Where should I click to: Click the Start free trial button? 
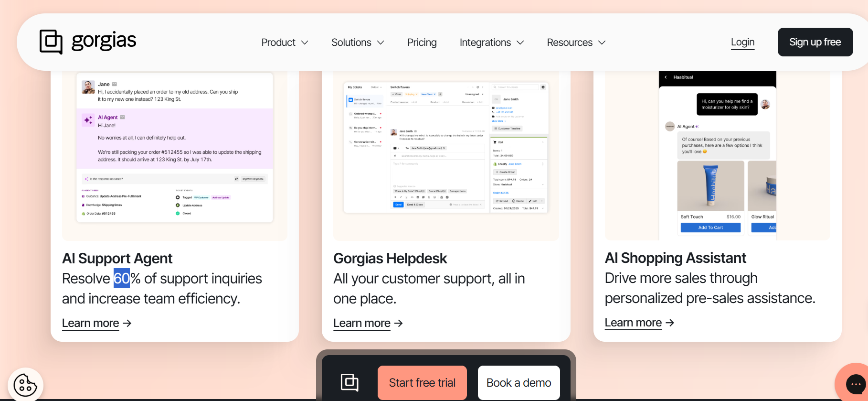tap(422, 383)
